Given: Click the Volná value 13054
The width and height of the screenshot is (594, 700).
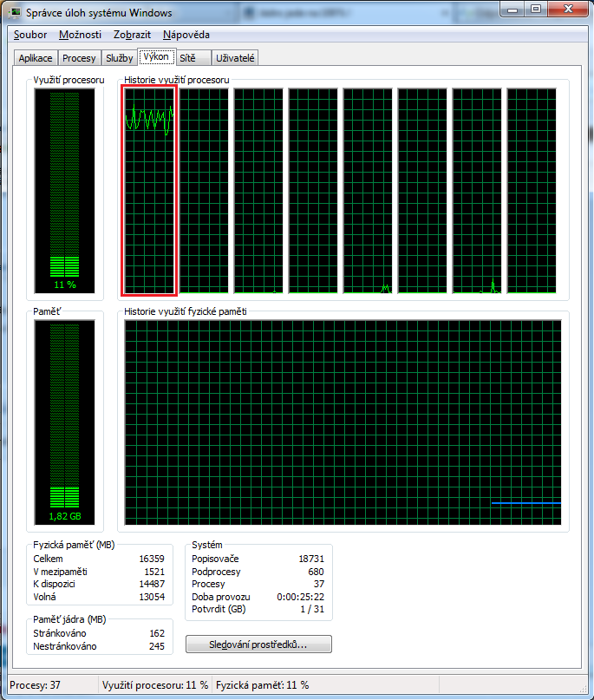Looking at the screenshot, I should tap(152, 597).
